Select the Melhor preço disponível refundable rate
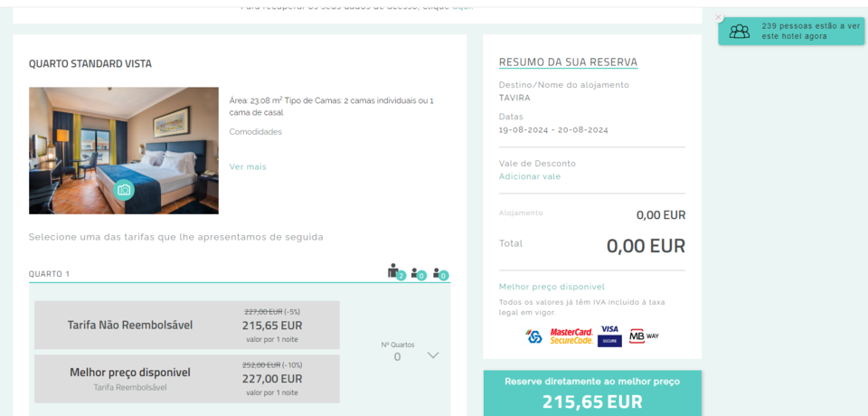This screenshot has height=416, width=868. [187, 378]
